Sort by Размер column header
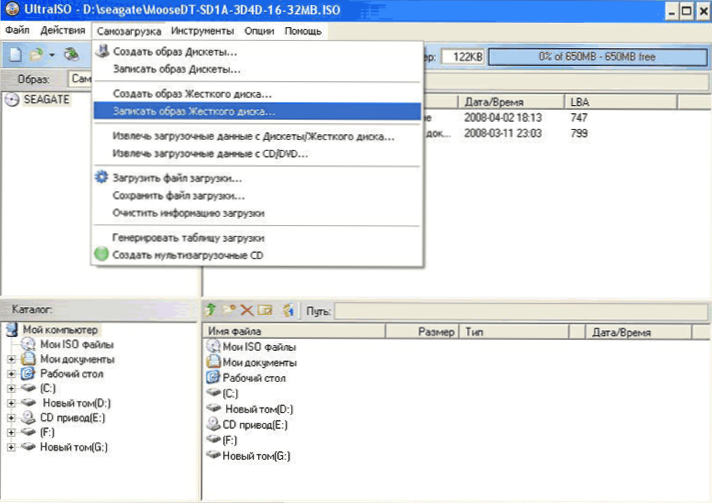712x503 pixels. point(422,332)
